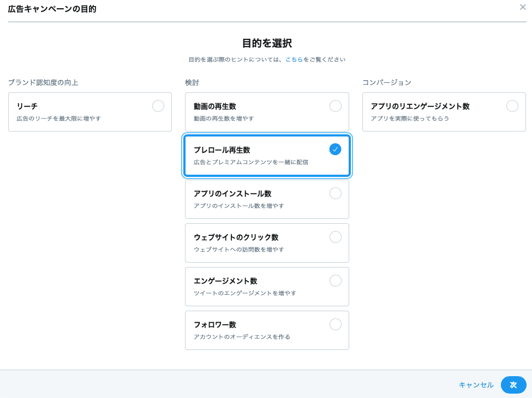
Task: Close the 広告キャンペーンの目的 dialog
Action: [x=523, y=7]
